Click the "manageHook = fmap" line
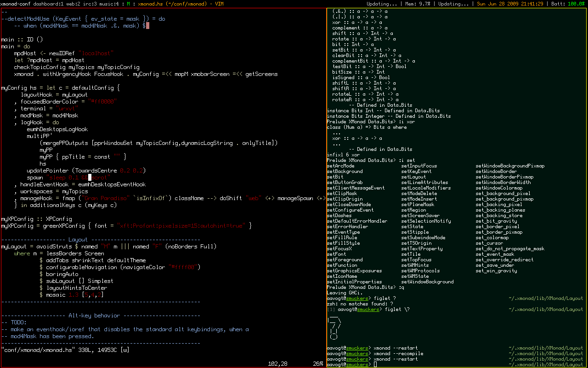The image size is (588, 368). tap(170, 198)
